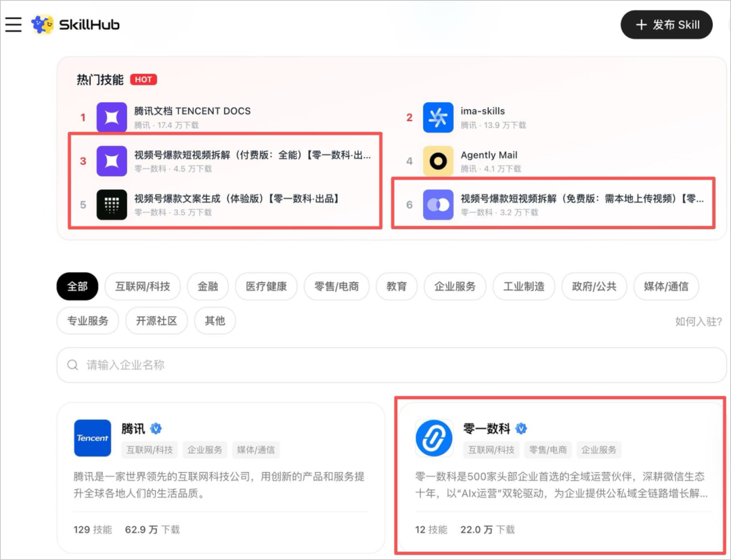Open Agently Mail skill title
The image size is (731, 560).
[x=489, y=155]
